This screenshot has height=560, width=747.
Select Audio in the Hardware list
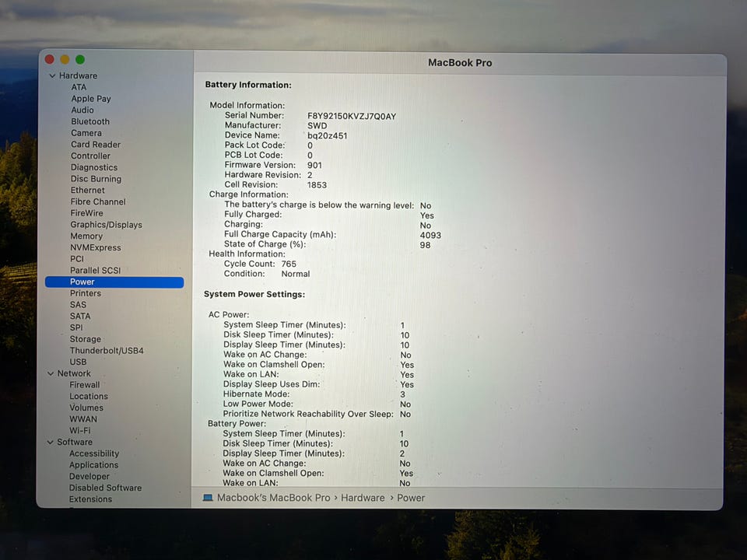tap(82, 110)
